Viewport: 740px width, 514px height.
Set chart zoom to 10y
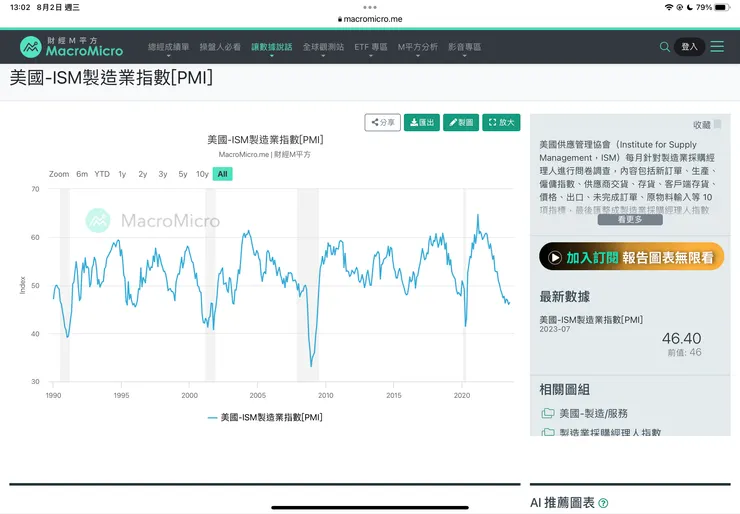202,174
